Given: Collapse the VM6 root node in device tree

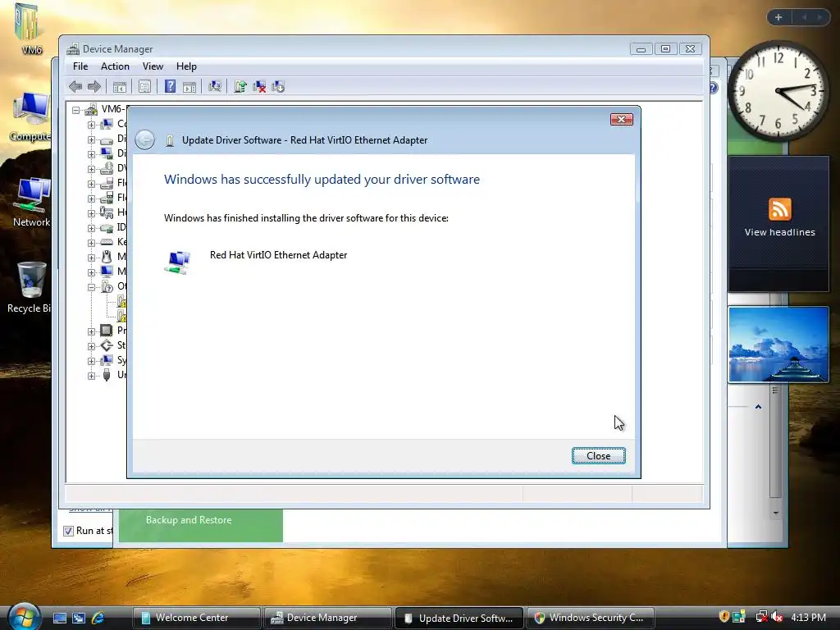Looking at the screenshot, I should pyautogui.click(x=76, y=110).
